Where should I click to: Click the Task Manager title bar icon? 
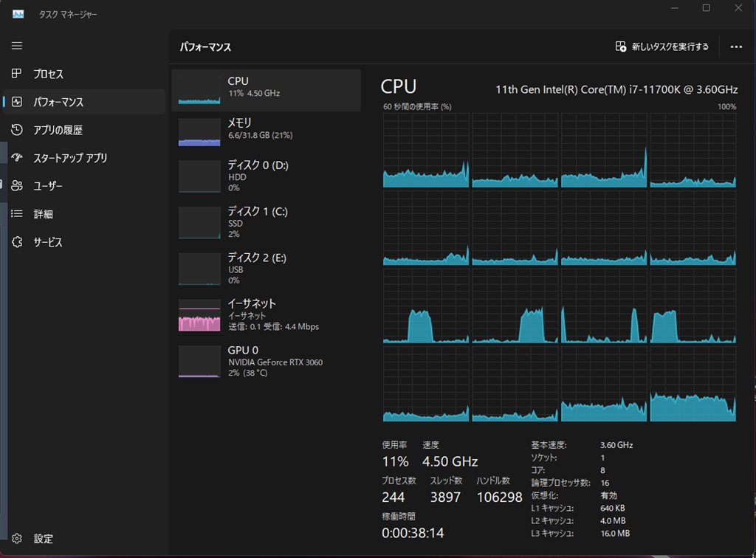pos(18,14)
